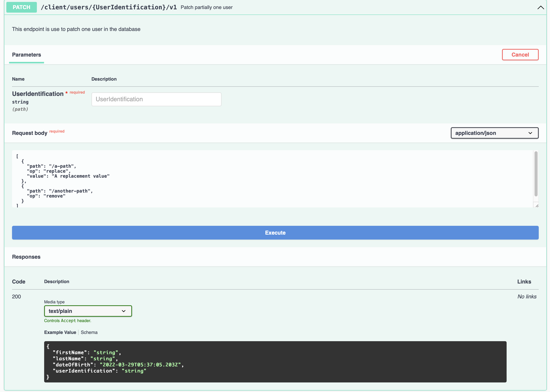The image size is (550, 392).
Task: Click the endpoint path /client/users/{UserIdentification}/v1
Action: [109, 7]
